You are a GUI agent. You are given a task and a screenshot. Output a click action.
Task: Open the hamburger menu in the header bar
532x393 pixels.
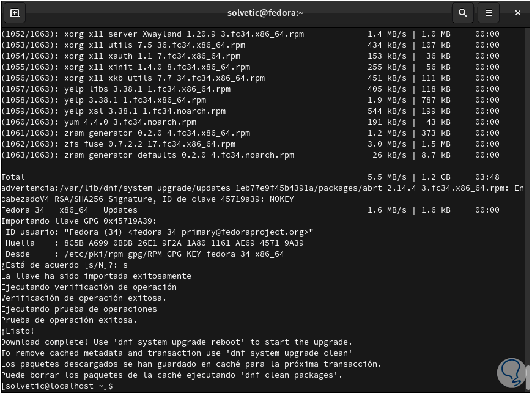pyautogui.click(x=488, y=13)
